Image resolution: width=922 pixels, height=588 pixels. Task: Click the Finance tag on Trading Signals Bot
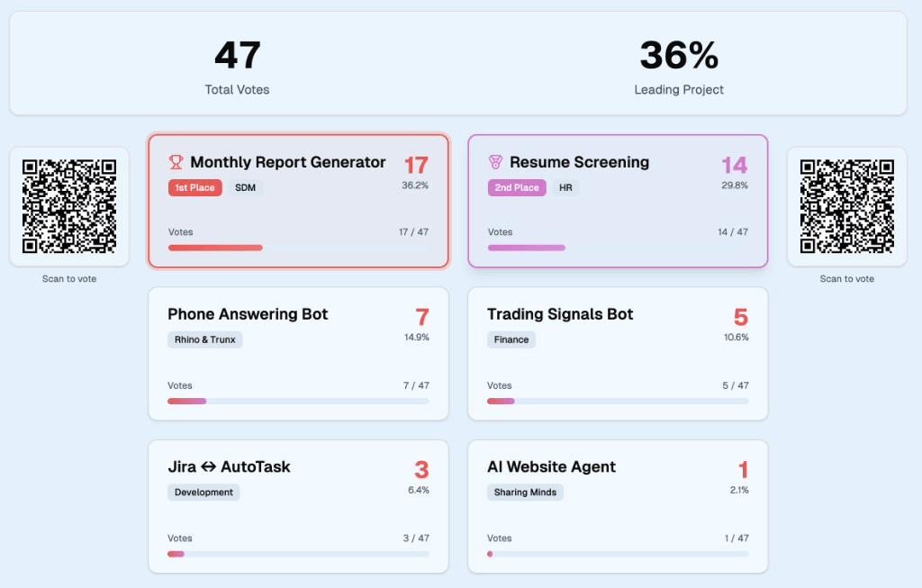511,339
